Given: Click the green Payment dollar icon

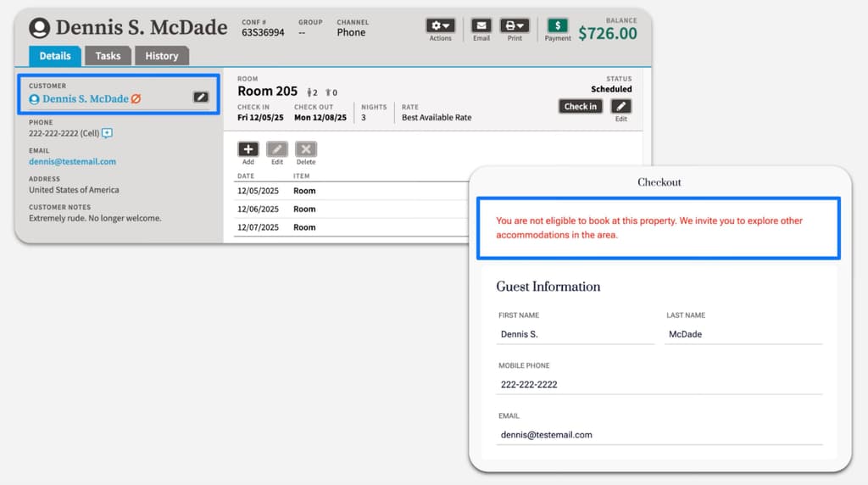Looking at the screenshot, I should click(x=558, y=25).
